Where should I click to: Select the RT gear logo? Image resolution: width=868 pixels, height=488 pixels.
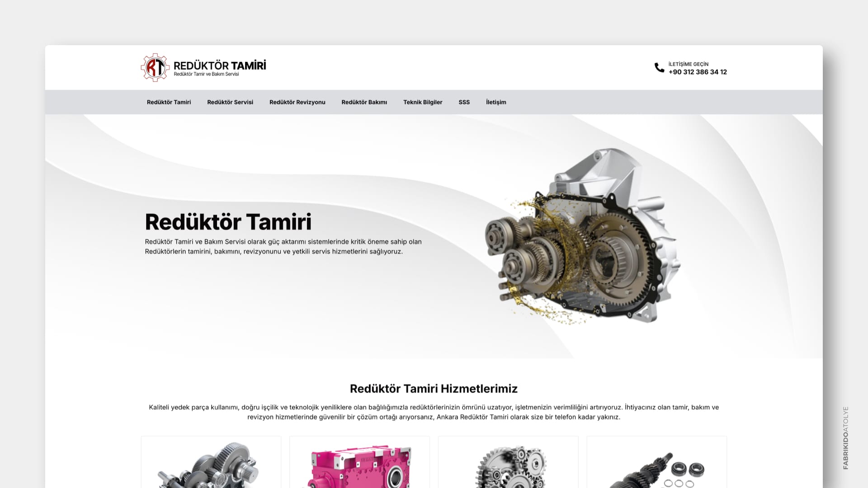[154, 67]
